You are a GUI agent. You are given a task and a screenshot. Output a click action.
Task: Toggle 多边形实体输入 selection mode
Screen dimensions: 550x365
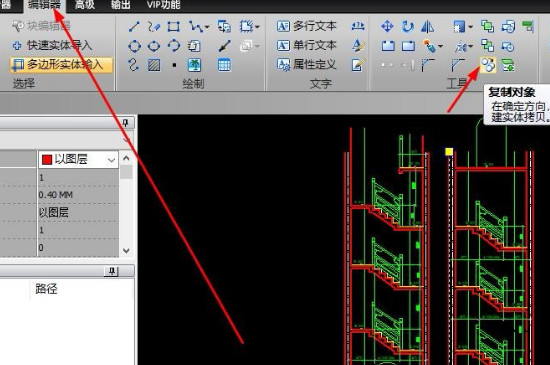point(61,65)
